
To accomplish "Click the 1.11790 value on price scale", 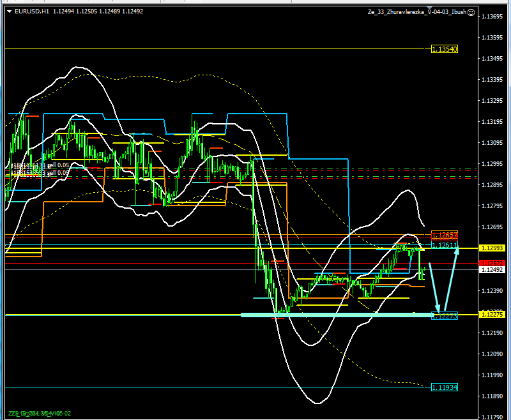I will coord(492,417).
